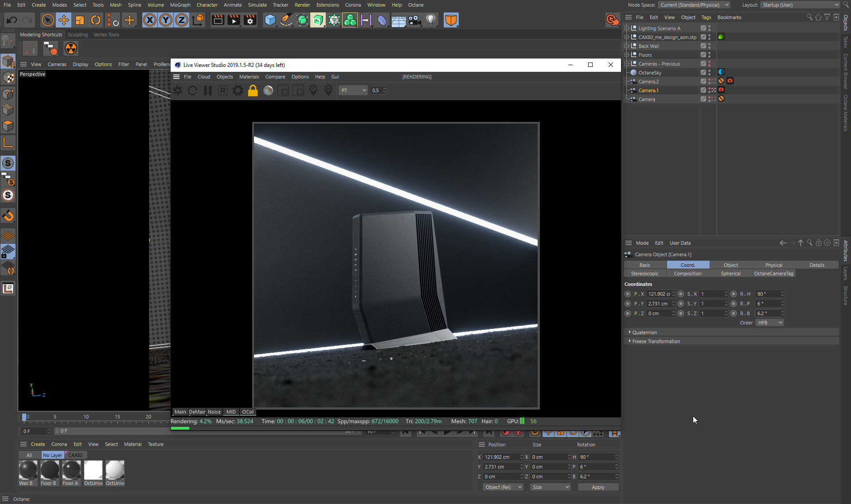Expand the Lighting Scenario A object
This screenshot has width=851, height=504.
[x=627, y=28]
